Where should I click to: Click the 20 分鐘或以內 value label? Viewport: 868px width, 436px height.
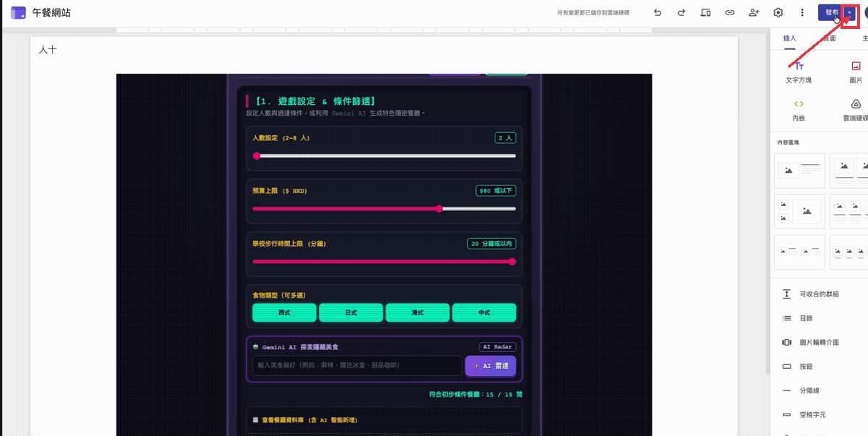pos(492,244)
